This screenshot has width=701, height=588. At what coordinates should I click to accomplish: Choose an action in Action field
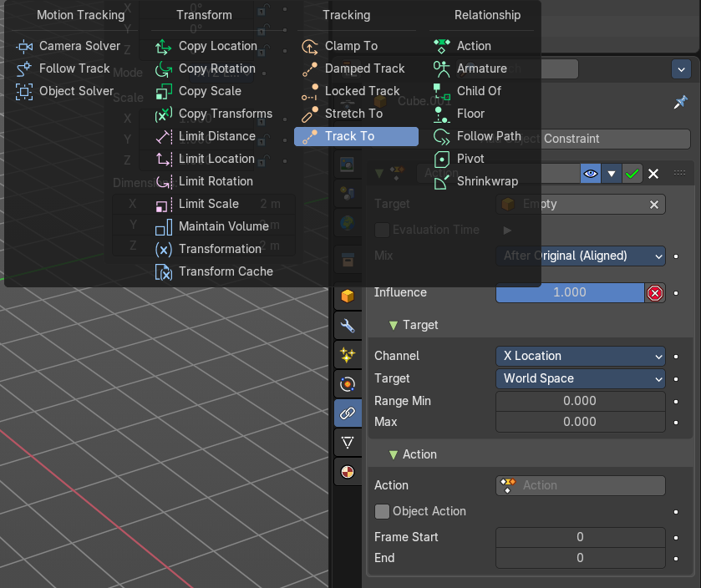pyautogui.click(x=581, y=485)
